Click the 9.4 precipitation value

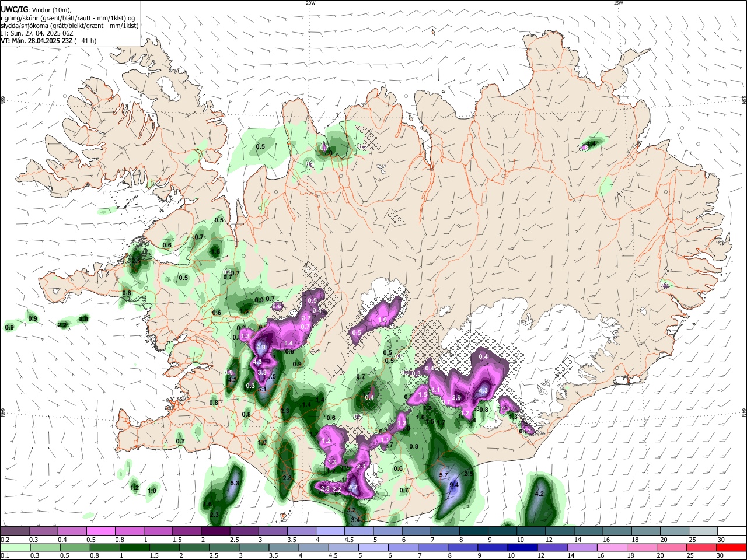tap(454, 485)
